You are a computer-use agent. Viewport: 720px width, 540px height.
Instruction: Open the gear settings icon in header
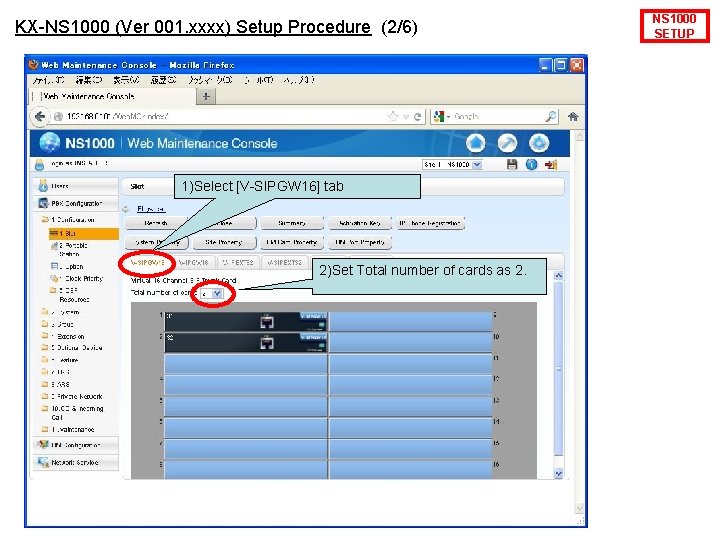539,143
